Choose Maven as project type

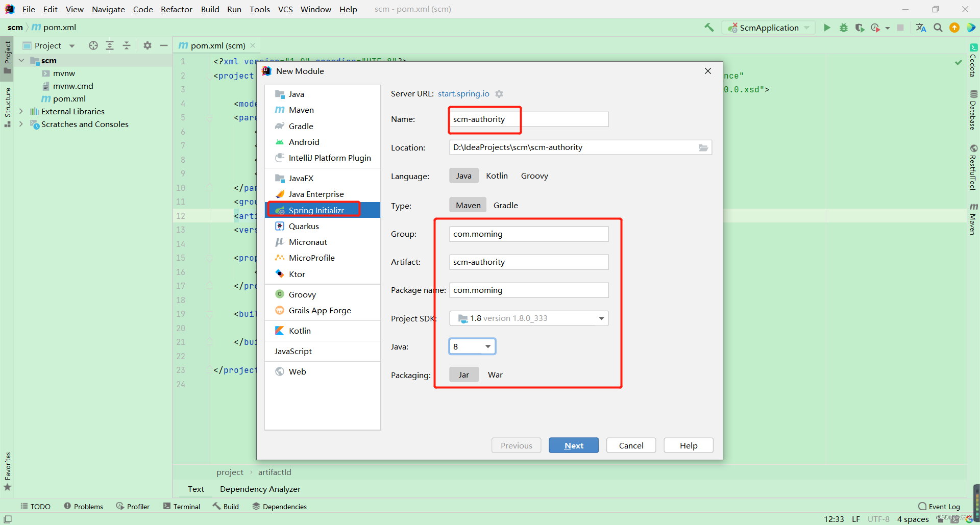pos(468,205)
